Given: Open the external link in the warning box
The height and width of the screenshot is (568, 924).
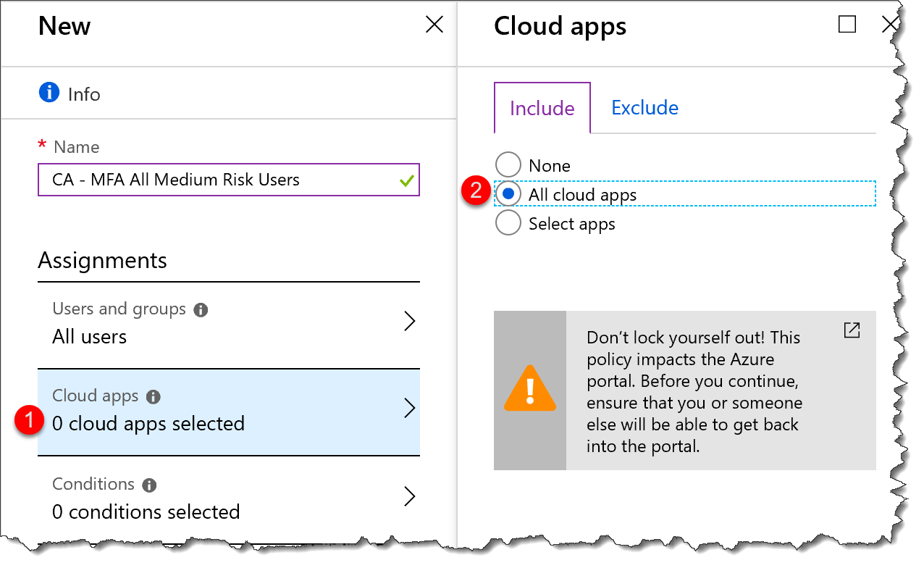Looking at the screenshot, I should (x=852, y=330).
